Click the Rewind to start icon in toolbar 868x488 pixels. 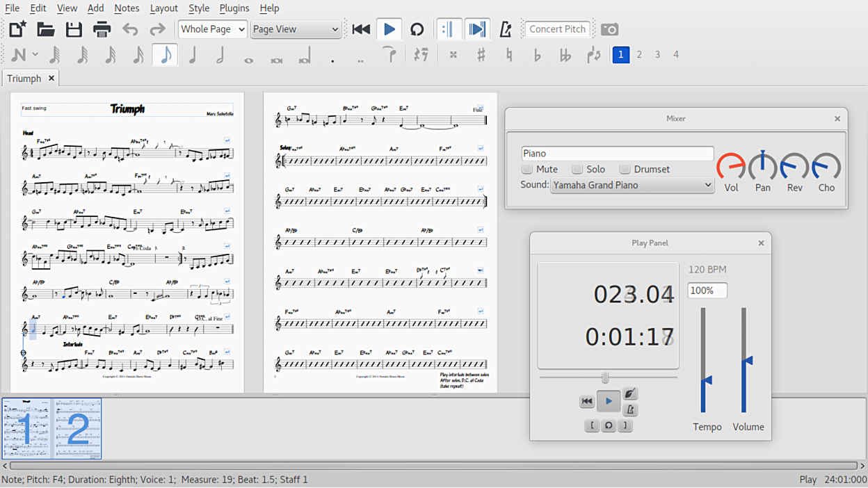(361, 29)
